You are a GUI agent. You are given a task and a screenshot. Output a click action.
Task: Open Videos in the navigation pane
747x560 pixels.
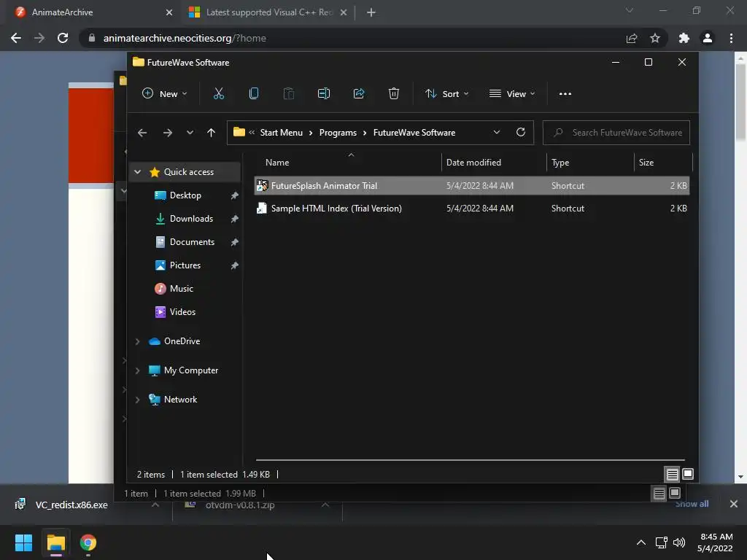[x=182, y=312]
